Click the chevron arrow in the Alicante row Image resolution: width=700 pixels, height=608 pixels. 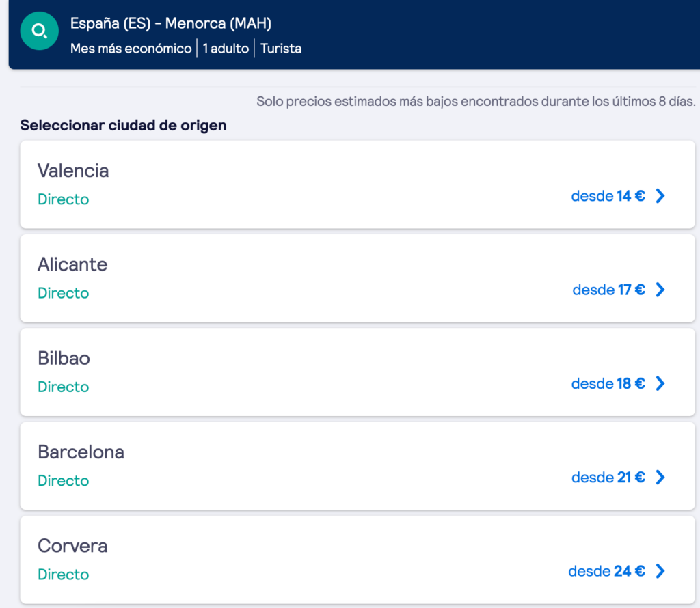tap(660, 290)
